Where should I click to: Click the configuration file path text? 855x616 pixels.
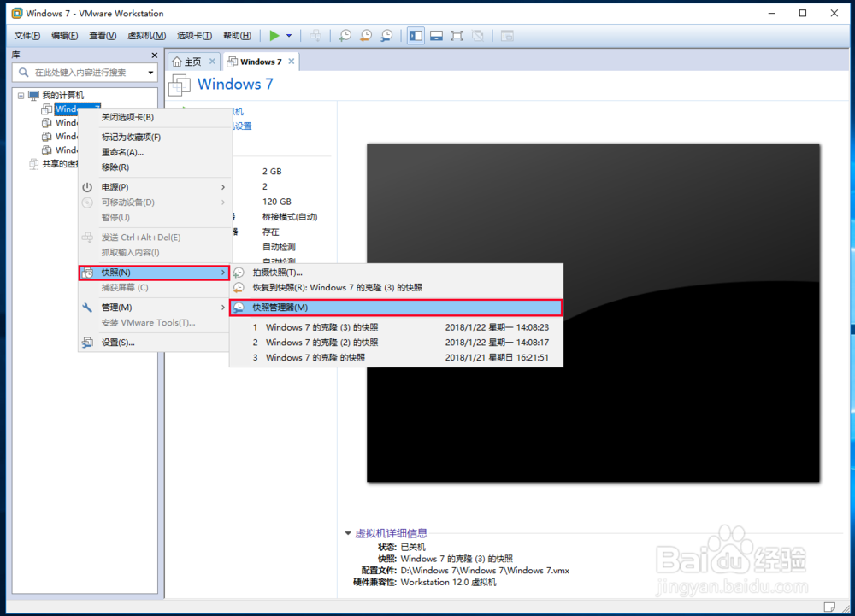485,571
